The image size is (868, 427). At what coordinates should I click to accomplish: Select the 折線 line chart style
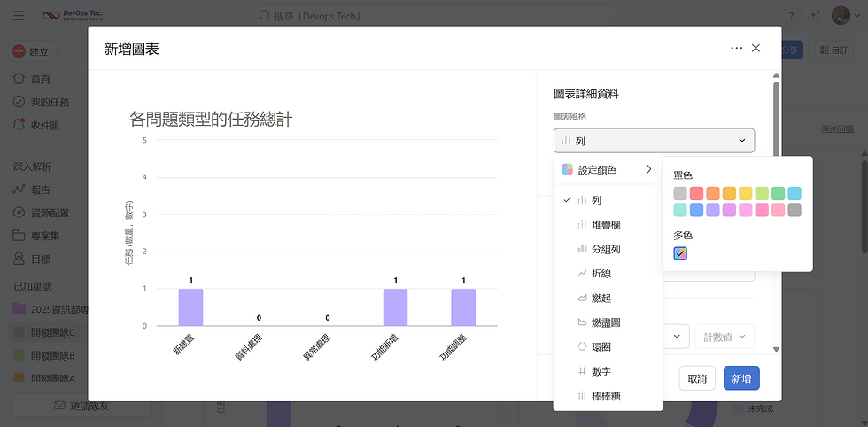[x=608, y=274]
